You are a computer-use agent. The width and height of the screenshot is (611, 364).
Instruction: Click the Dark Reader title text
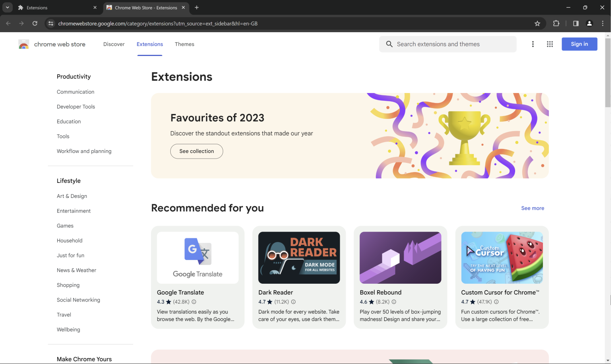point(276,292)
